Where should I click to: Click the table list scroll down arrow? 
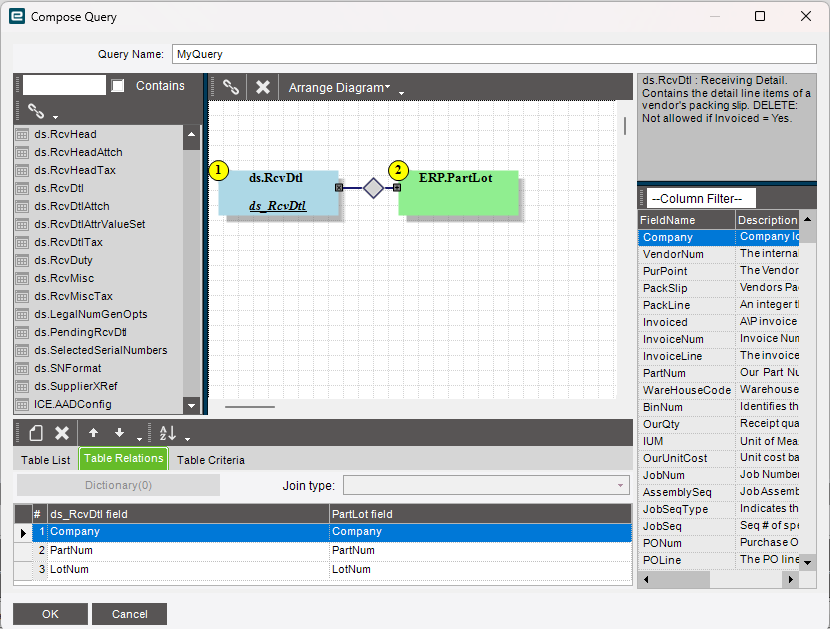pyautogui.click(x=192, y=406)
